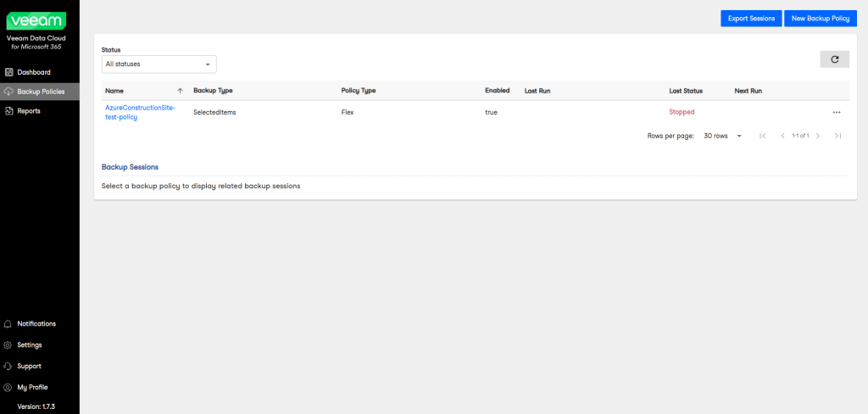Click the Flex policy type cell
868x414 pixels.
pos(348,112)
